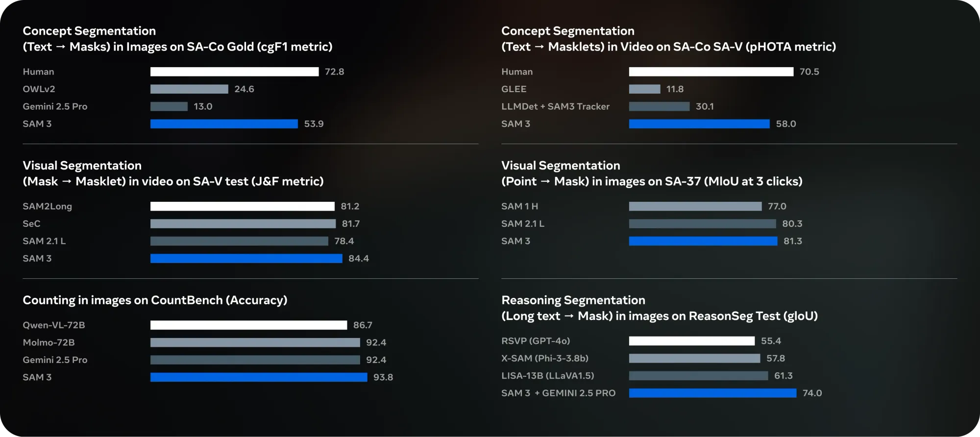Screen dimensions: 980x437
Task: Click the SAM 3 bar showing 84.4
Action: (x=246, y=259)
